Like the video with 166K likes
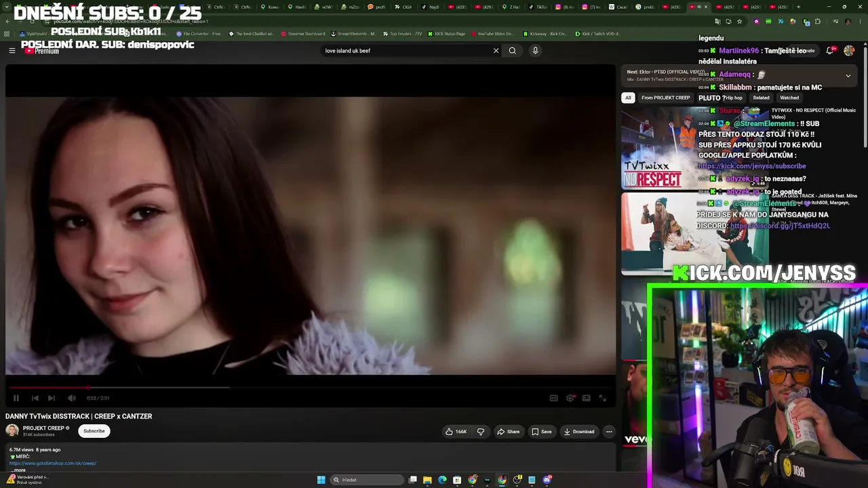This screenshot has width=868, height=488. 456,432
